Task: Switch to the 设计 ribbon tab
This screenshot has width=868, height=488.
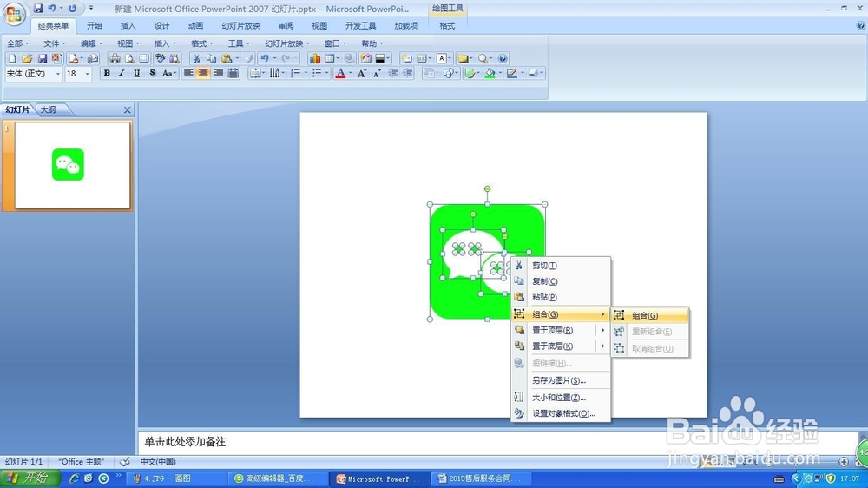Action: [161, 25]
